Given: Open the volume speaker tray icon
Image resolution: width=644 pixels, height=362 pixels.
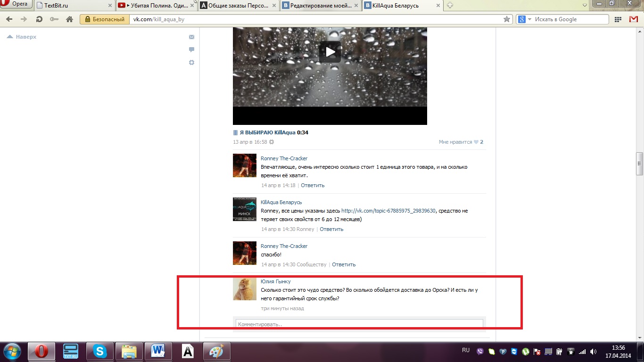Looking at the screenshot, I should pyautogui.click(x=594, y=352).
